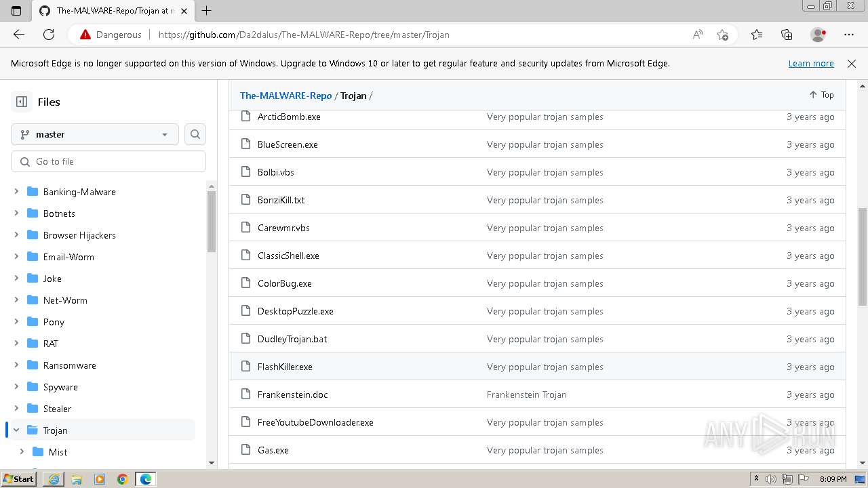Open ColorBug.exe file
Image resolution: width=868 pixels, height=488 pixels.
285,283
